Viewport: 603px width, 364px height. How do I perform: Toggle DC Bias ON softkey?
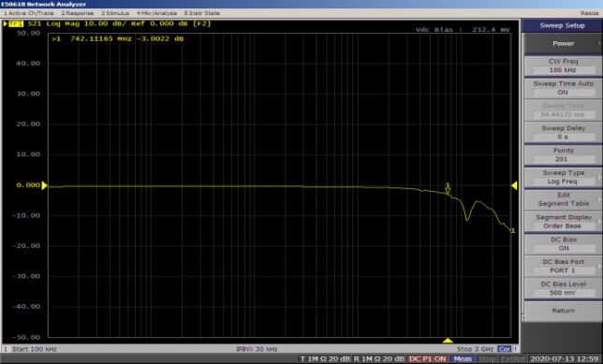click(x=563, y=243)
